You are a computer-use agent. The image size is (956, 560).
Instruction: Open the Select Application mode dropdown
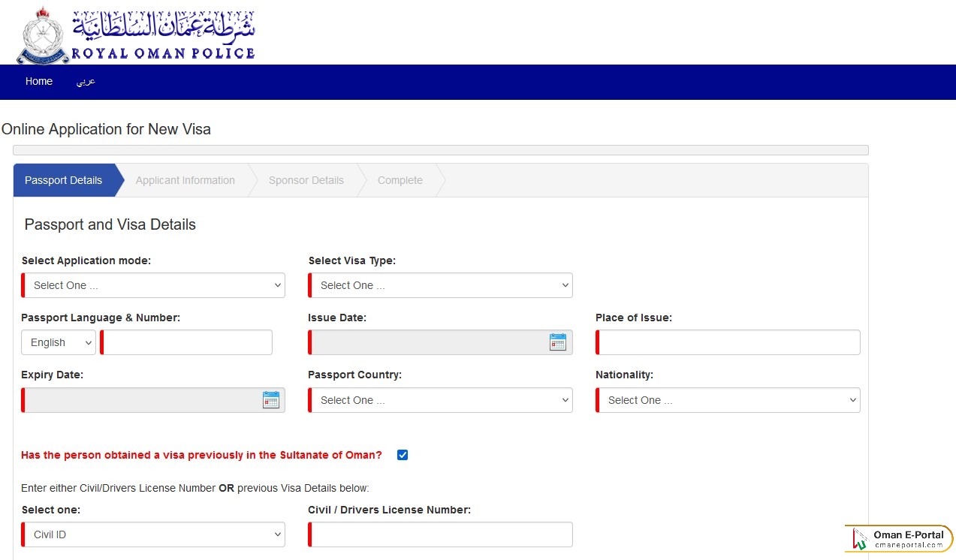[152, 285]
